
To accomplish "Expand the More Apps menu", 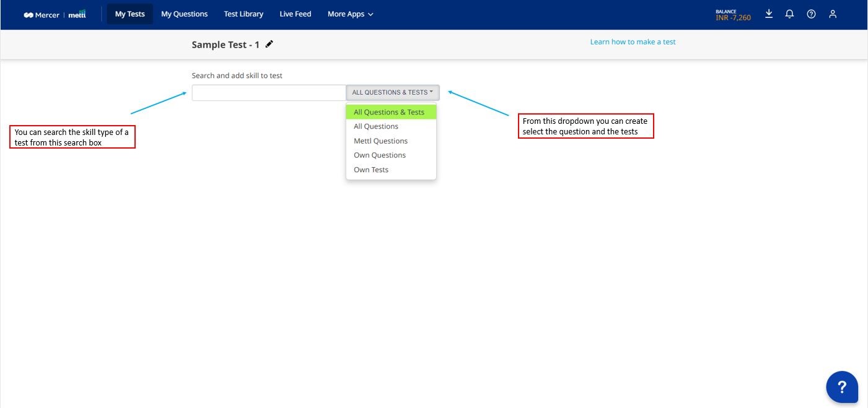I will (x=351, y=14).
